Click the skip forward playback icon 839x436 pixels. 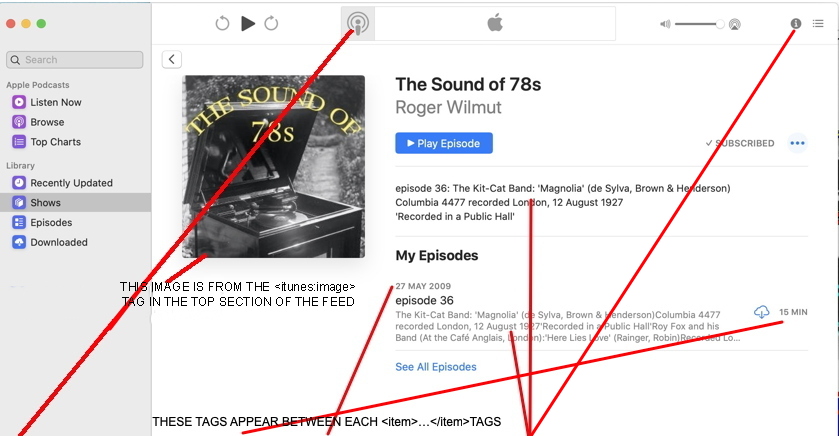tap(271, 24)
